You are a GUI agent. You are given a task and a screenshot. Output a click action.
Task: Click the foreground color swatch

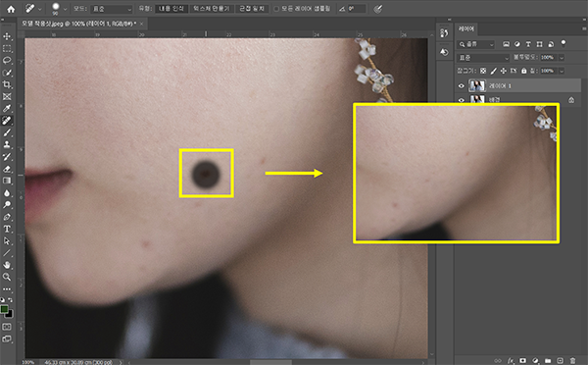coord(4,309)
